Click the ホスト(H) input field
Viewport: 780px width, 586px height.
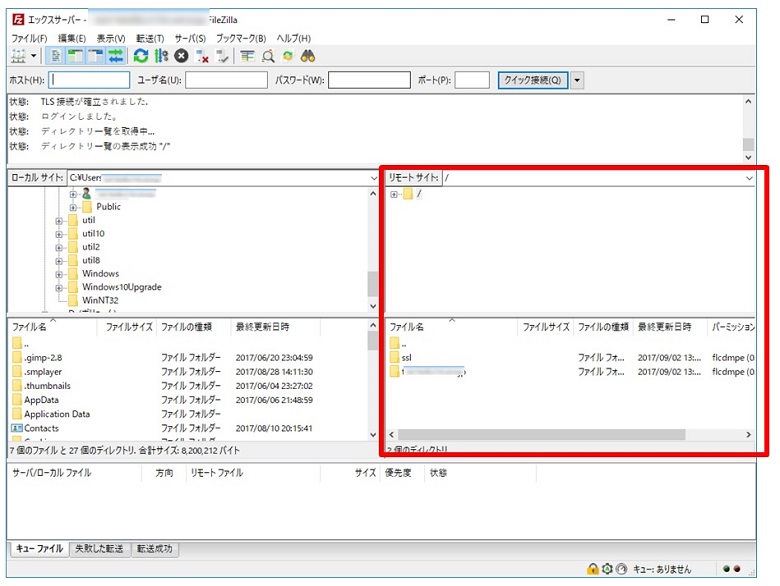pos(89,81)
